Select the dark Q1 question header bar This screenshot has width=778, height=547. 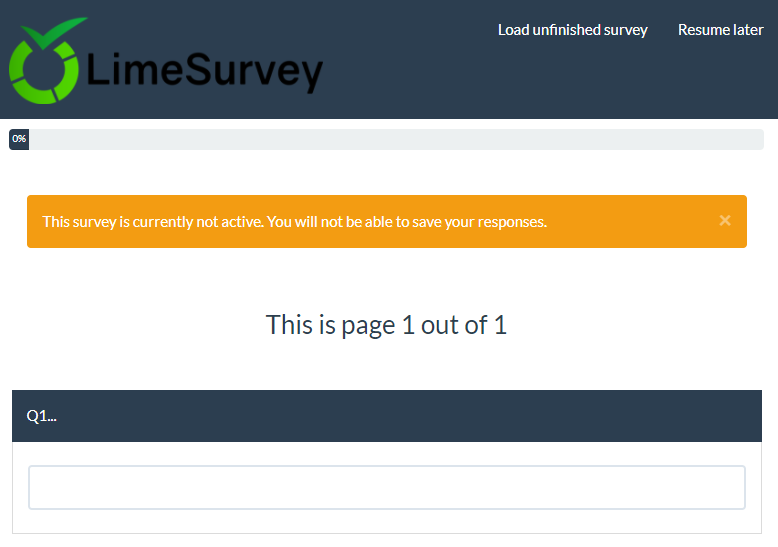tap(400, 416)
